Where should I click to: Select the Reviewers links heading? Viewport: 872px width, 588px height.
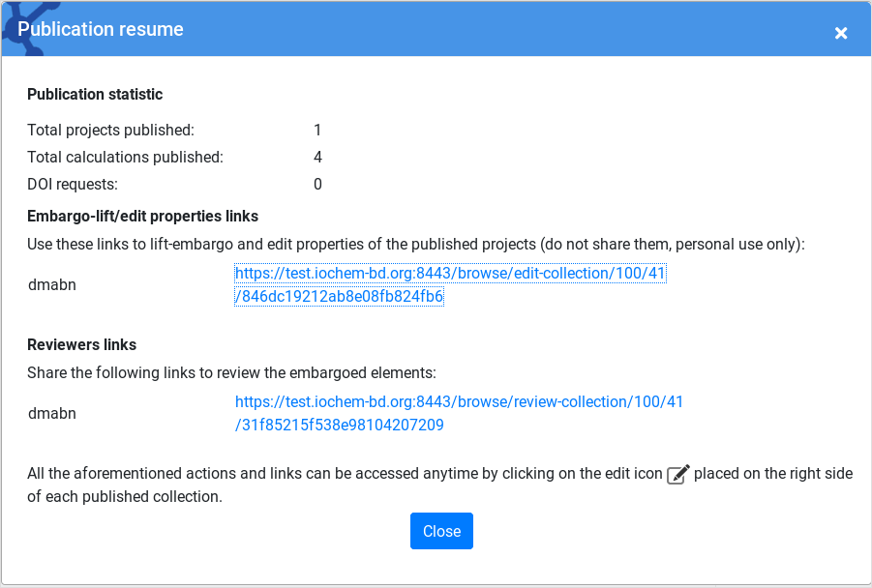coord(81,344)
